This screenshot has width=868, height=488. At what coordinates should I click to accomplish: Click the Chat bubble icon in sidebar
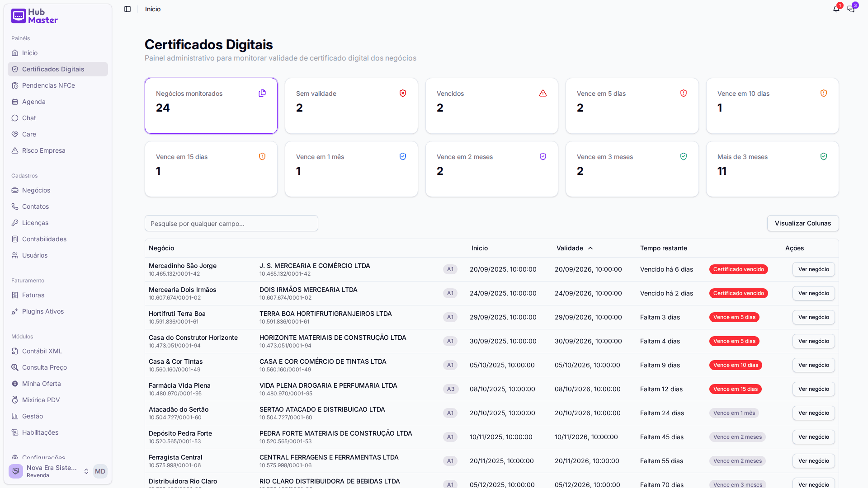[x=15, y=118]
